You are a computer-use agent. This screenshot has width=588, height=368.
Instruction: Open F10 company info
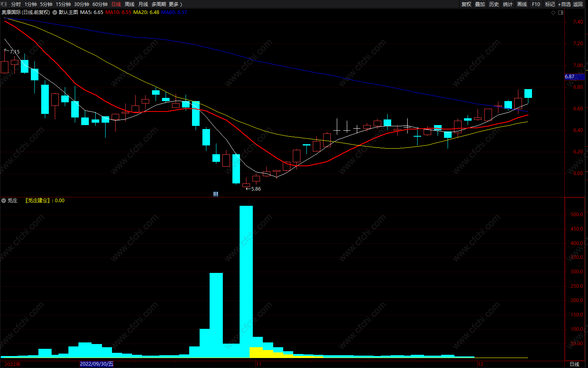[x=536, y=4]
